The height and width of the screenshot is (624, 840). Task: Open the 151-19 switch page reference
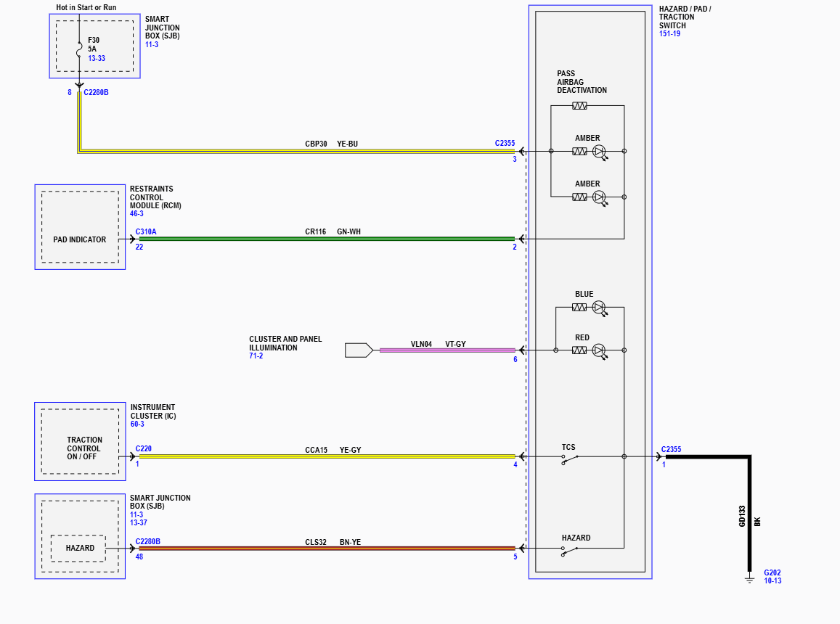(669, 34)
